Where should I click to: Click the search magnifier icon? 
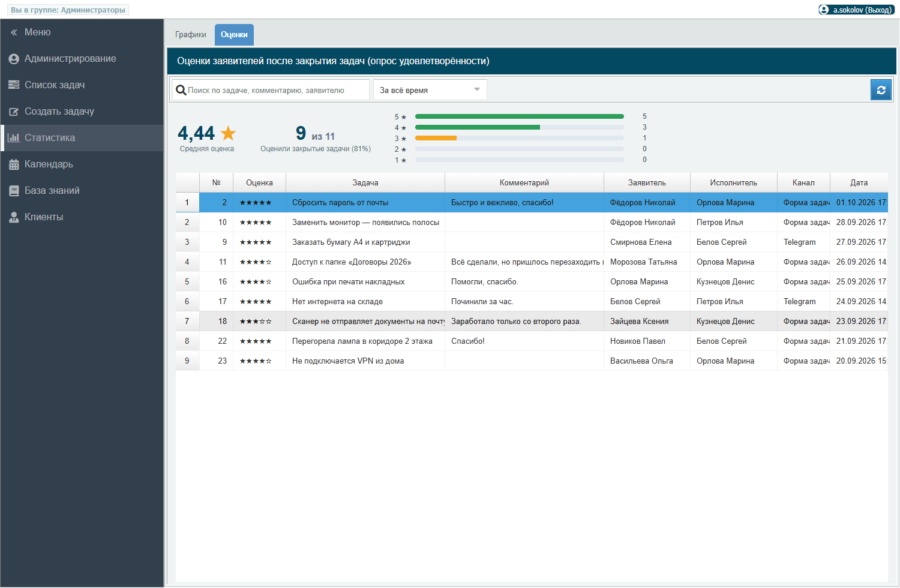pos(181,90)
